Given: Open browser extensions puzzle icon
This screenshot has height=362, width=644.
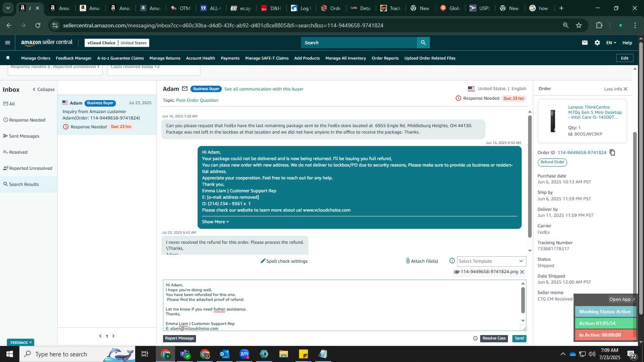Looking at the screenshot, I should pyautogui.click(x=599, y=25).
